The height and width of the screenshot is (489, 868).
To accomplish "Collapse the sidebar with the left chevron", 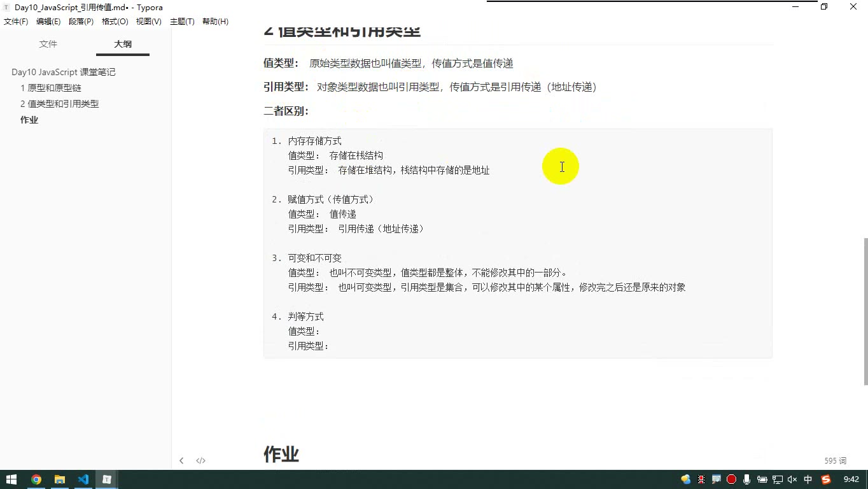I will (181, 460).
